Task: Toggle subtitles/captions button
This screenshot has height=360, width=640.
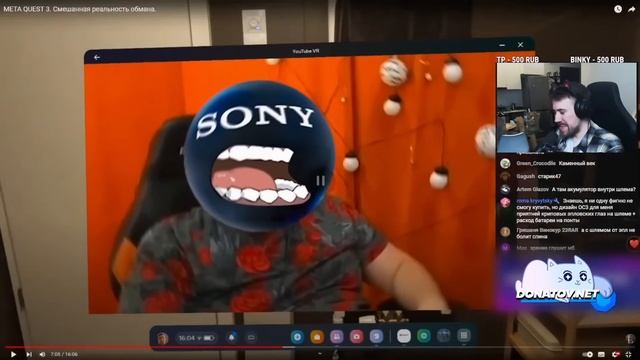Action: pyautogui.click(x=601, y=354)
